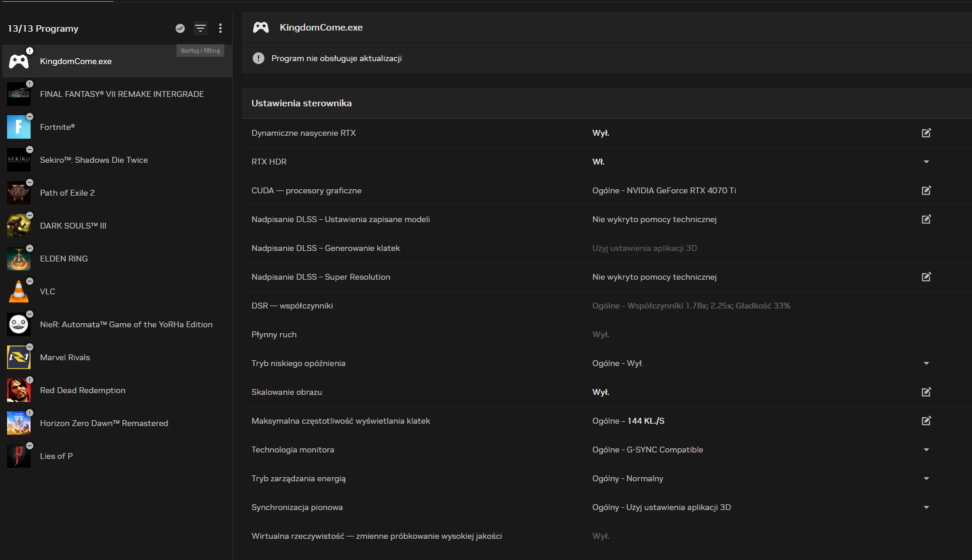Open Tryb niskiego opóźnienia dropdown
Viewport: 972px width, 560px height.
coord(926,363)
